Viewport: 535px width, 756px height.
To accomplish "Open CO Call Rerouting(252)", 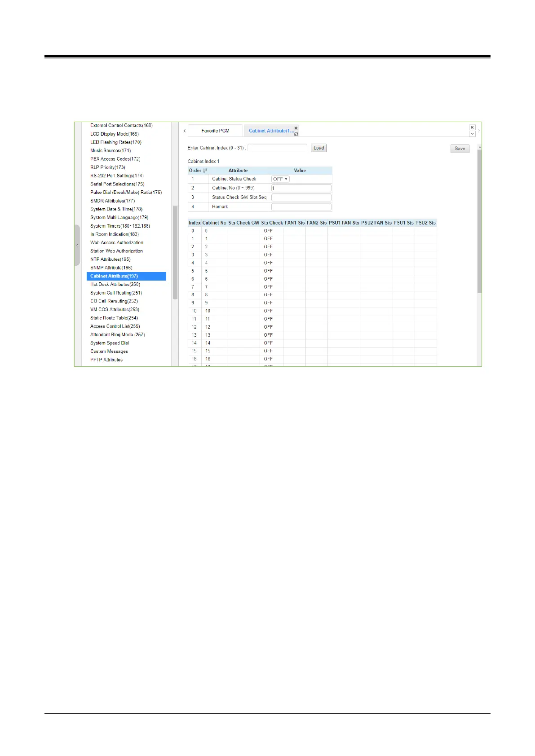I will point(114,301).
